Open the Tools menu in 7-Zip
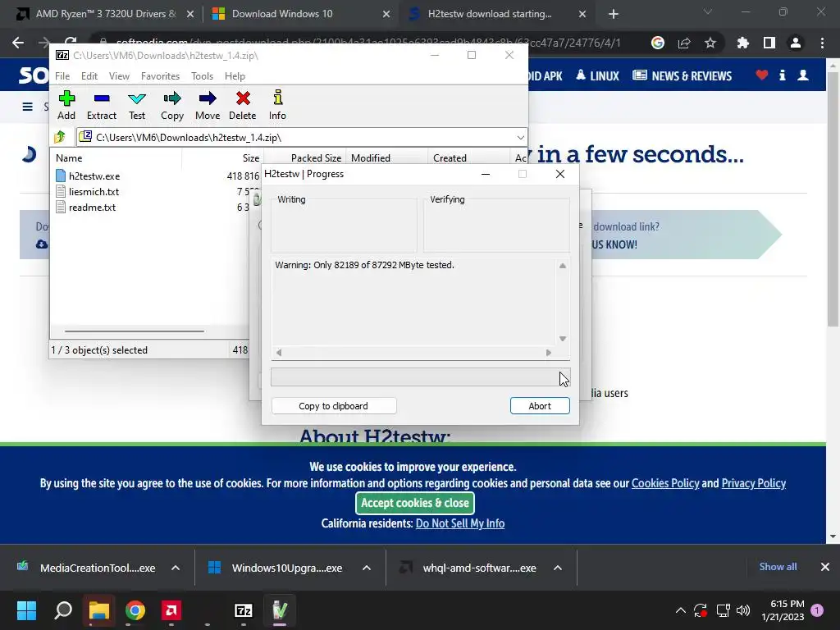The height and width of the screenshot is (630, 840). pyautogui.click(x=202, y=76)
